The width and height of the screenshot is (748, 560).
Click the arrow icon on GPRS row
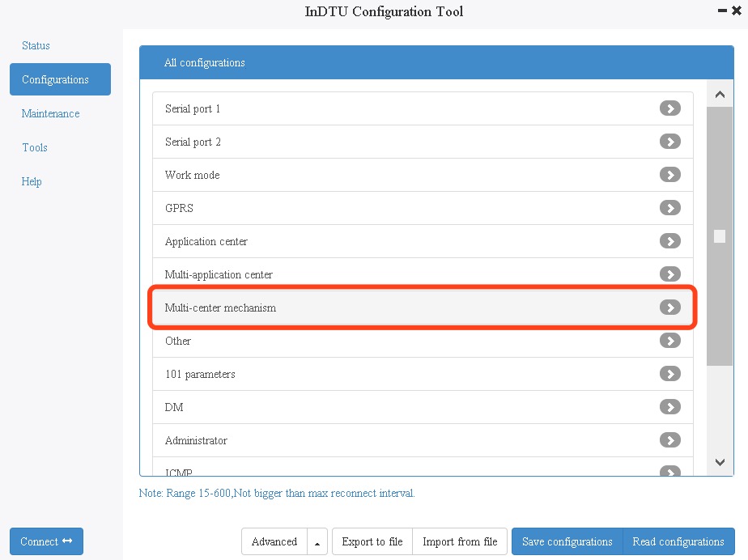(669, 208)
